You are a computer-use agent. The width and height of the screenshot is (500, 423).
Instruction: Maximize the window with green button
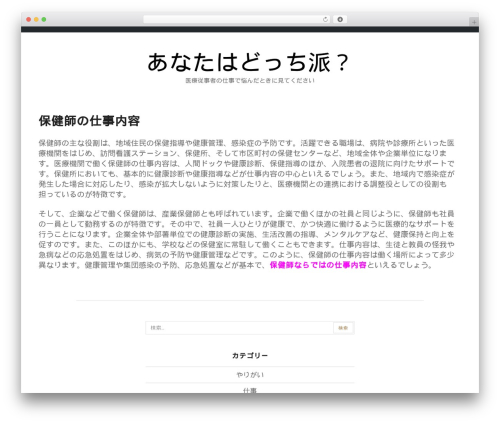[44, 19]
